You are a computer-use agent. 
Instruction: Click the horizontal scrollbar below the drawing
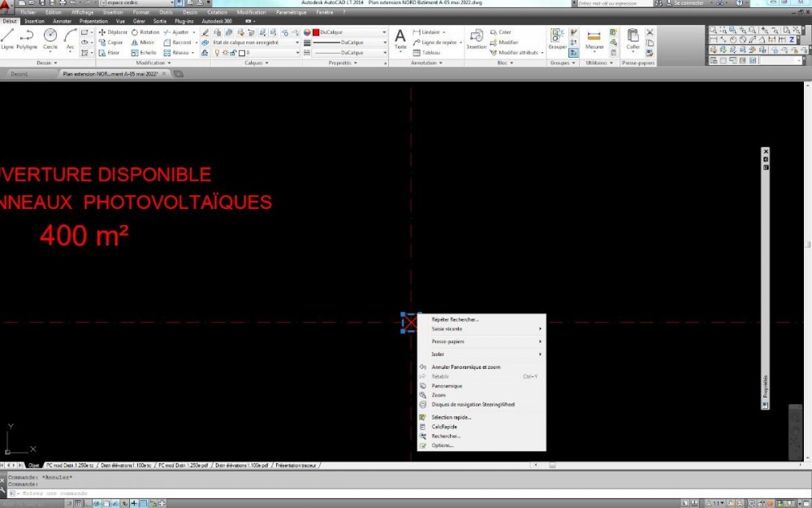(668, 466)
